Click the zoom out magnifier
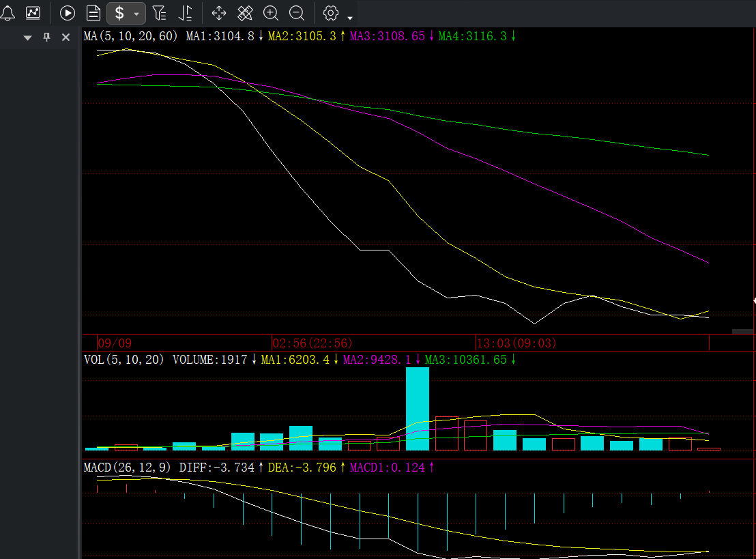756x559 pixels. pyautogui.click(x=297, y=13)
